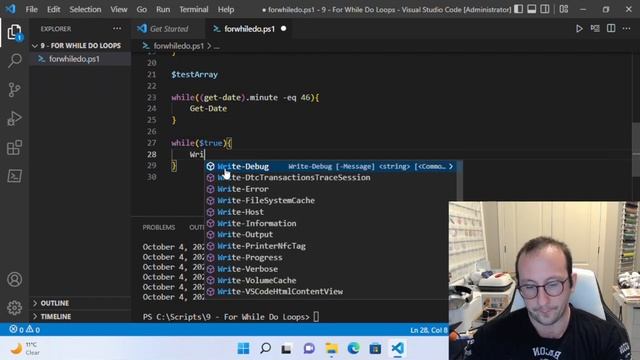The image size is (640, 360).
Task: Open the Go menu
Action: 142,9
